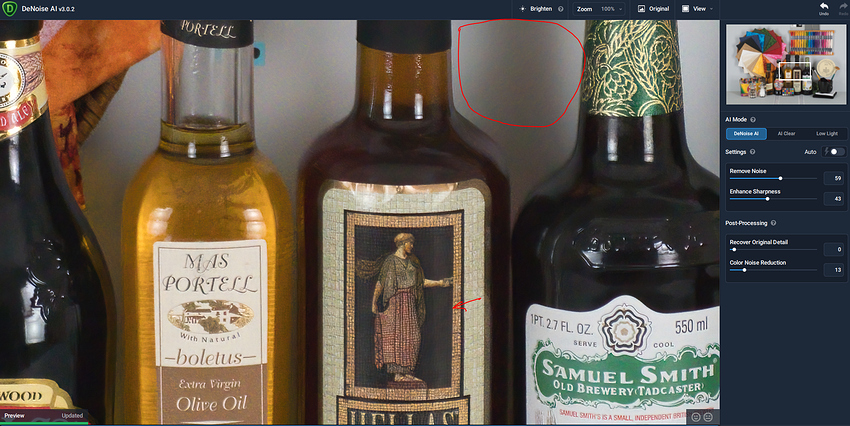850x426 pixels.
Task: Click the sad face feedback icon
Action: point(708,417)
